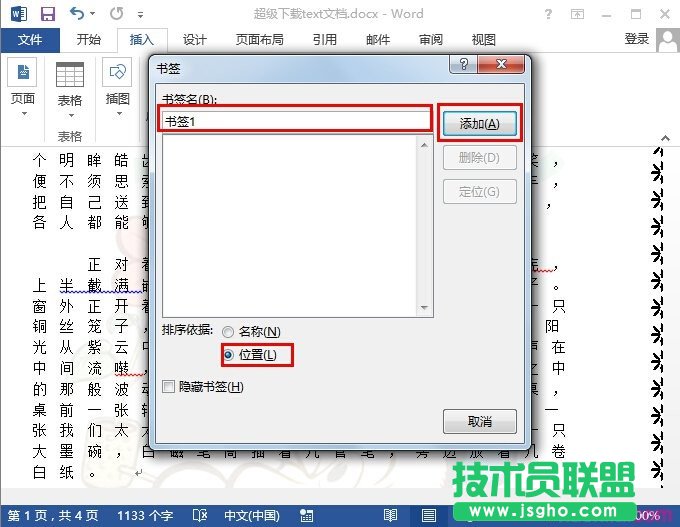Select the 名称(N) sort radio button
Image resolution: width=680 pixels, height=527 pixels.
coord(229,332)
